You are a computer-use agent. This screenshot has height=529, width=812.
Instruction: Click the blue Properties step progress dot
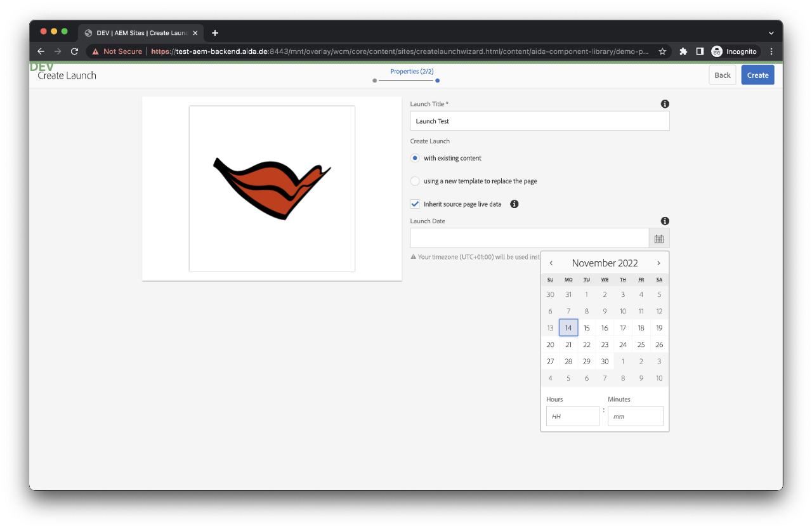click(437, 81)
